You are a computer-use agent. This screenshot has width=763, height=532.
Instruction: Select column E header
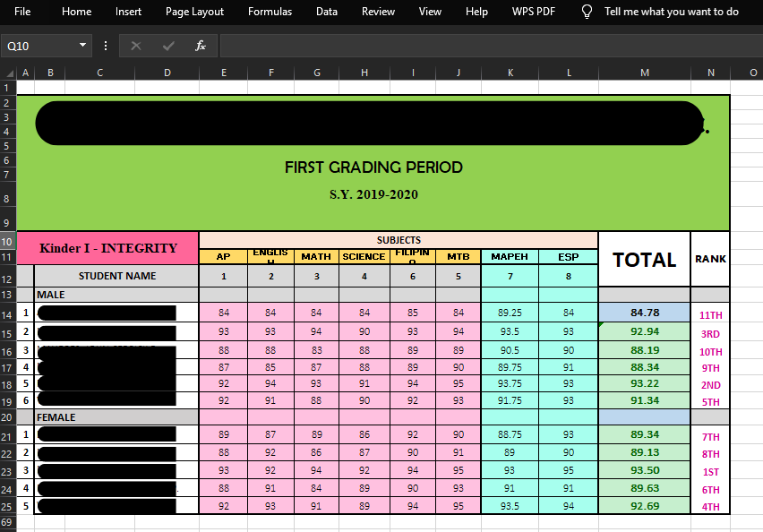[x=223, y=73]
